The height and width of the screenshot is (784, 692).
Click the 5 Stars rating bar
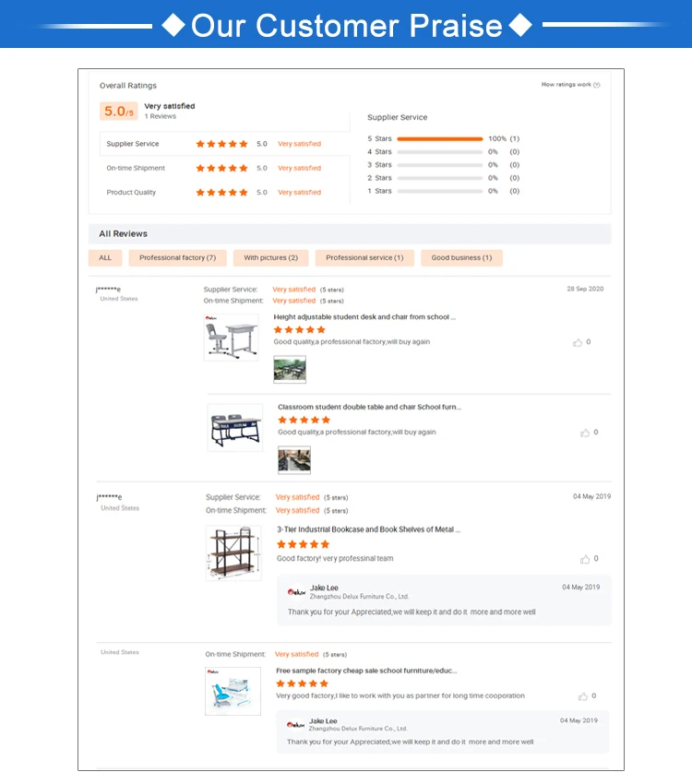coord(439,139)
